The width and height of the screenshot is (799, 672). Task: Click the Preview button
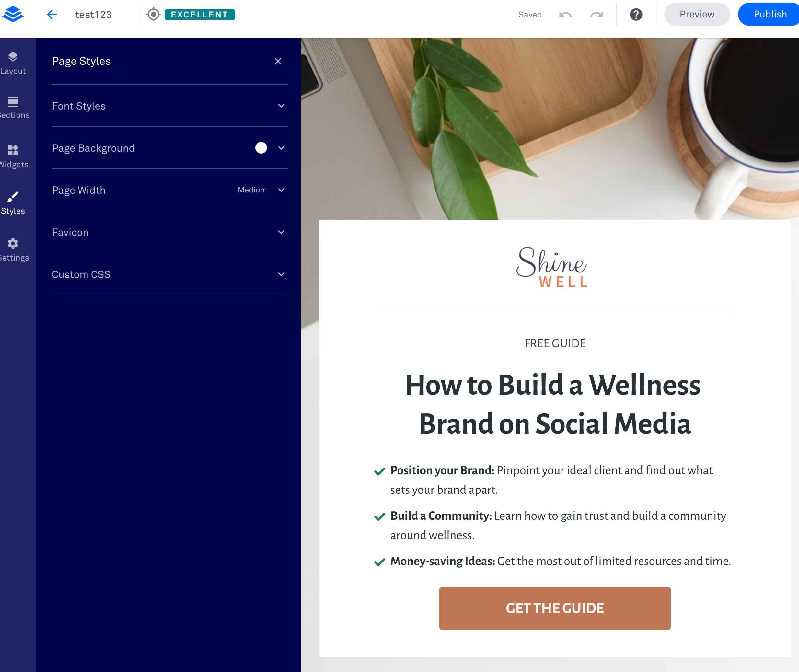click(x=696, y=14)
